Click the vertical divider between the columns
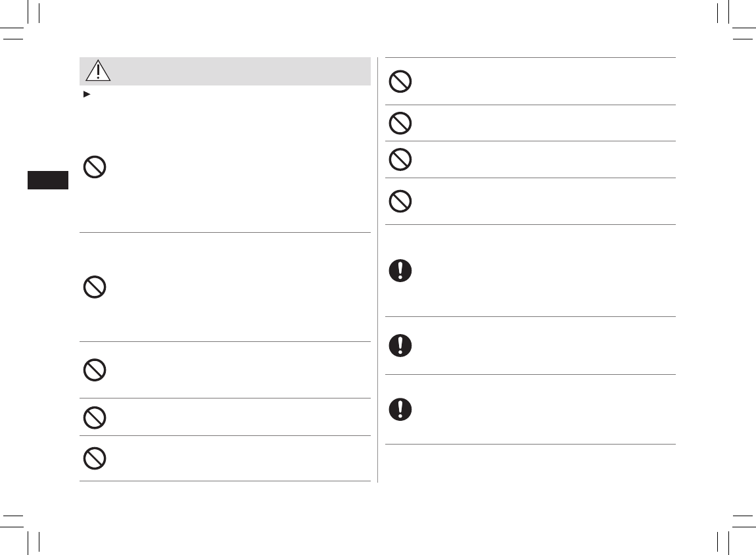Viewport: 756px width, 555px height. click(x=378, y=270)
